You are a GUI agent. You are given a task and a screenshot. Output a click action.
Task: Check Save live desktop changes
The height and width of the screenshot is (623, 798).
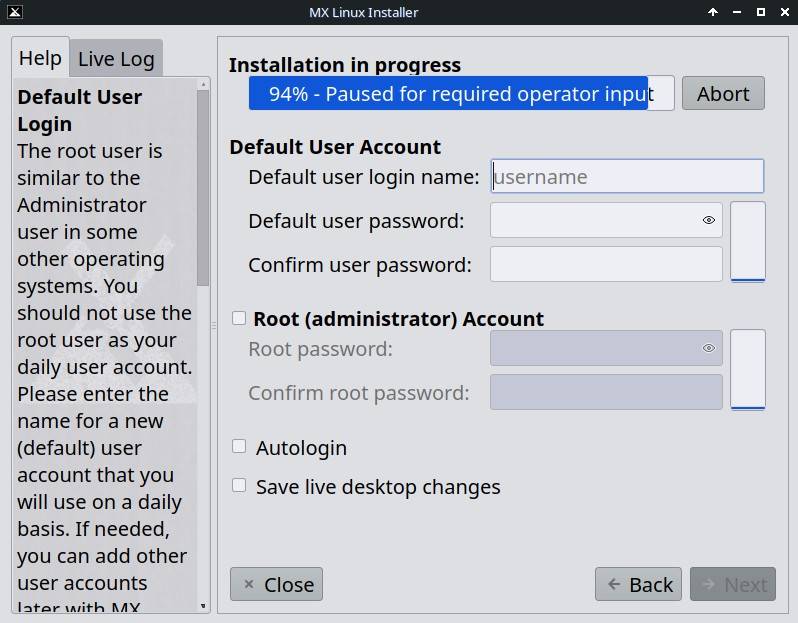pos(239,486)
